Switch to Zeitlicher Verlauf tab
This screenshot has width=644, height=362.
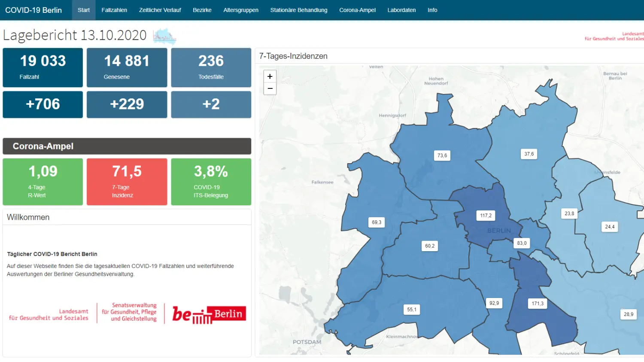pos(160,10)
